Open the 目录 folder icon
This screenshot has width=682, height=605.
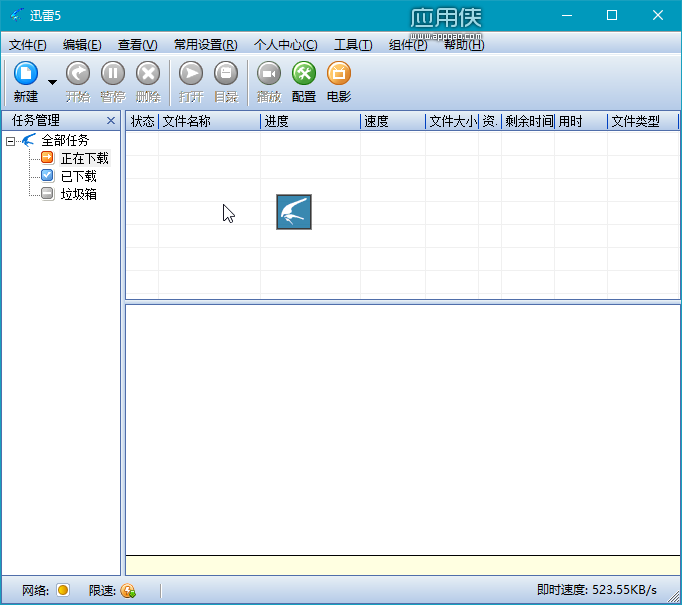click(226, 73)
